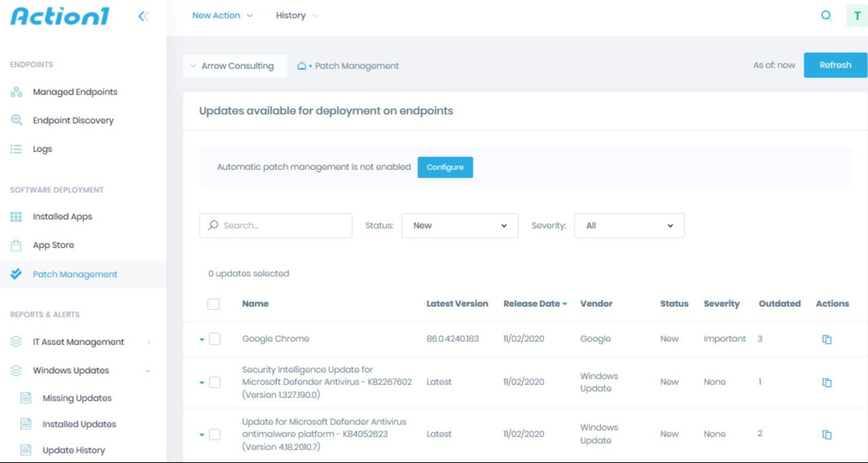Collapse sidebar with double chevron icon
868x463 pixels.
tap(143, 16)
